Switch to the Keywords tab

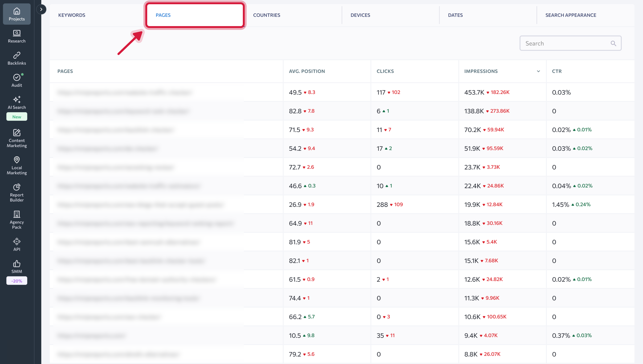72,15
